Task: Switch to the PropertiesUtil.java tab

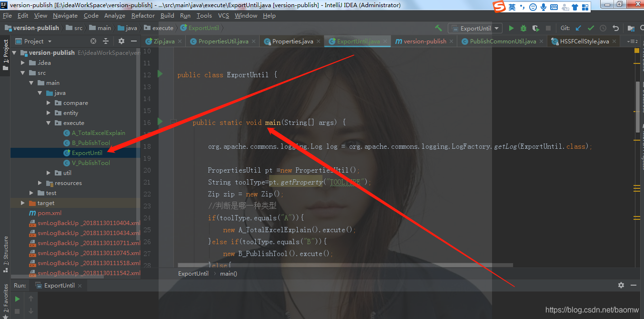Action: pyautogui.click(x=223, y=41)
